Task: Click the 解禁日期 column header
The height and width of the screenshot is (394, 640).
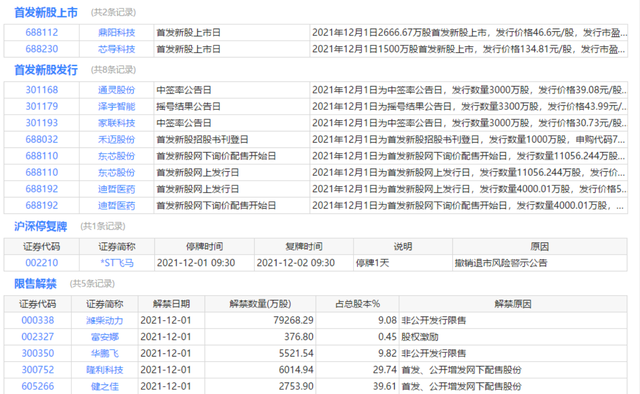Action: click(171, 304)
